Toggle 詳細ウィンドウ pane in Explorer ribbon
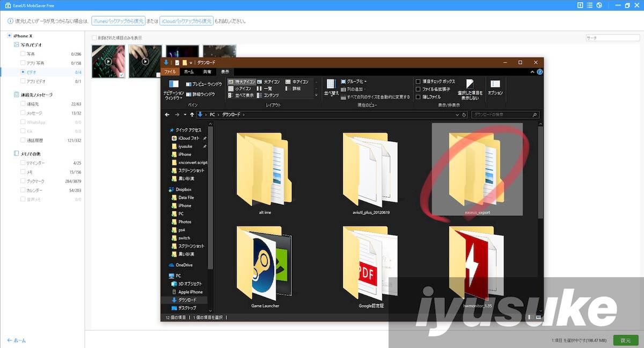644x348 pixels. point(201,94)
